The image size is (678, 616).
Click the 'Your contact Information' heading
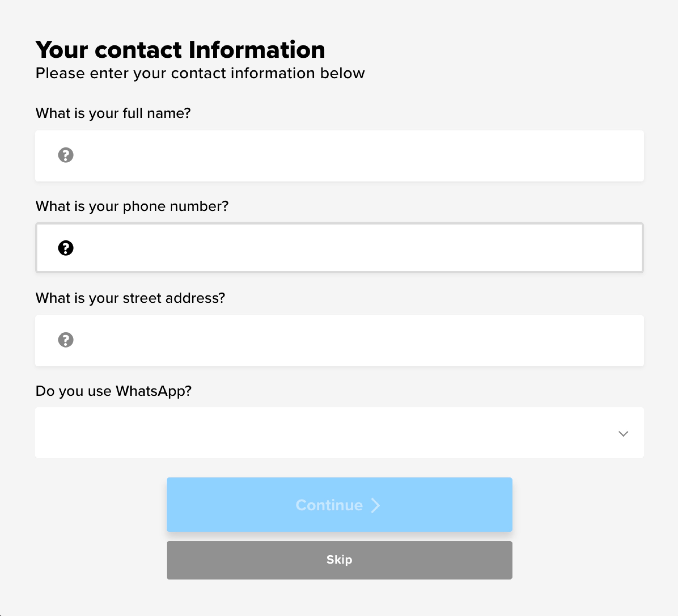180,50
